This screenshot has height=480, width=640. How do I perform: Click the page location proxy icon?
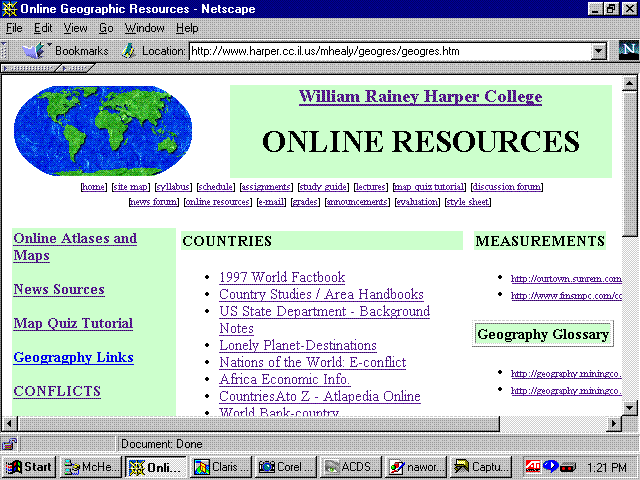coord(128,51)
